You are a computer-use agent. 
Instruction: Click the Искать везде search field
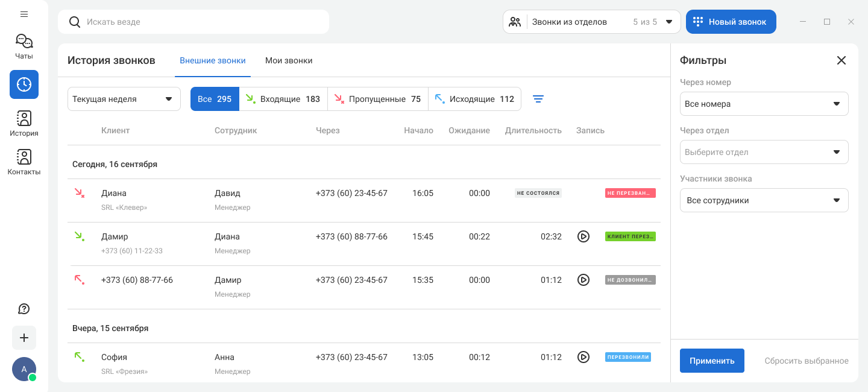pyautogui.click(x=199, y=22)
